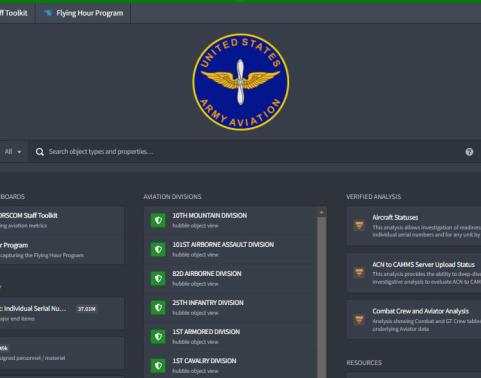Open the search help question icon
This screenshot has width=481, height=378.
pos(469,152)
